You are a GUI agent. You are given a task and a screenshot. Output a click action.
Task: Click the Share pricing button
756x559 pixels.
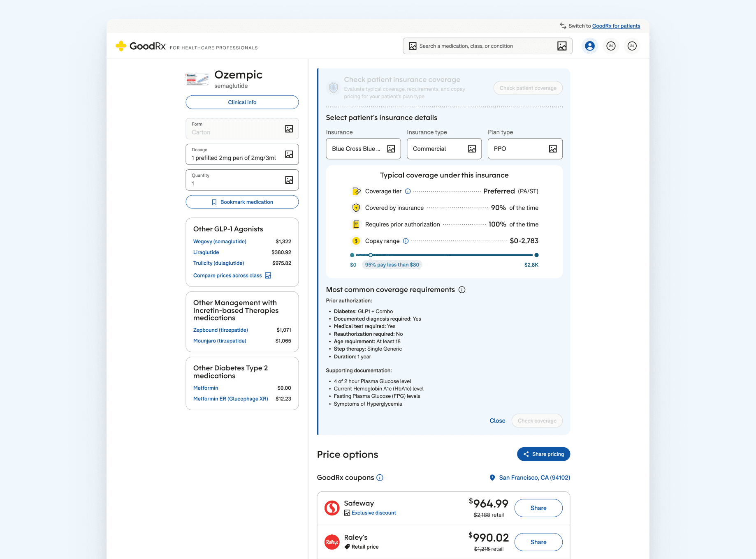tap(544, 454)
